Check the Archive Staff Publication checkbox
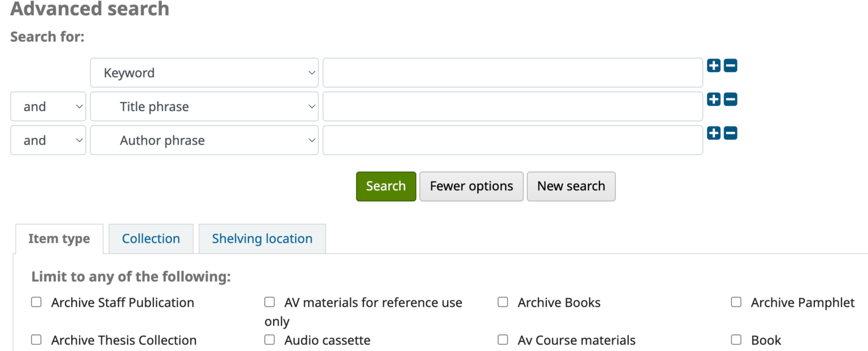The width and height of the screenshot is (868, 351). [x=36, y=302]
